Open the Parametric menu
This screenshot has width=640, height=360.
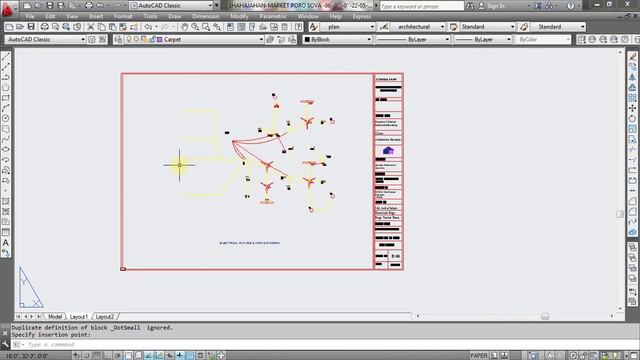pos(273,16)
